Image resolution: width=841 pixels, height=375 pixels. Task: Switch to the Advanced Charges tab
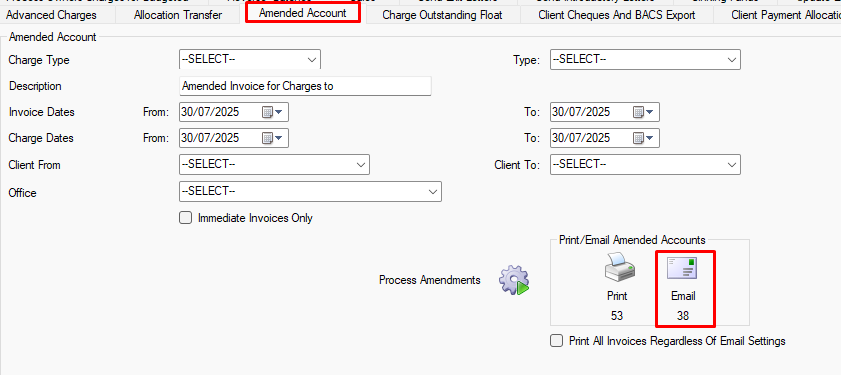tap(51, 14)
